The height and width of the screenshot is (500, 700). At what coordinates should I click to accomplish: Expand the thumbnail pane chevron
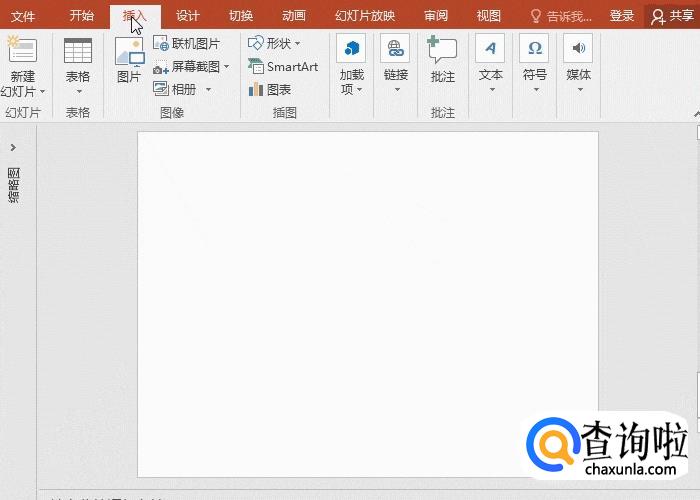[x=13, y=147]
